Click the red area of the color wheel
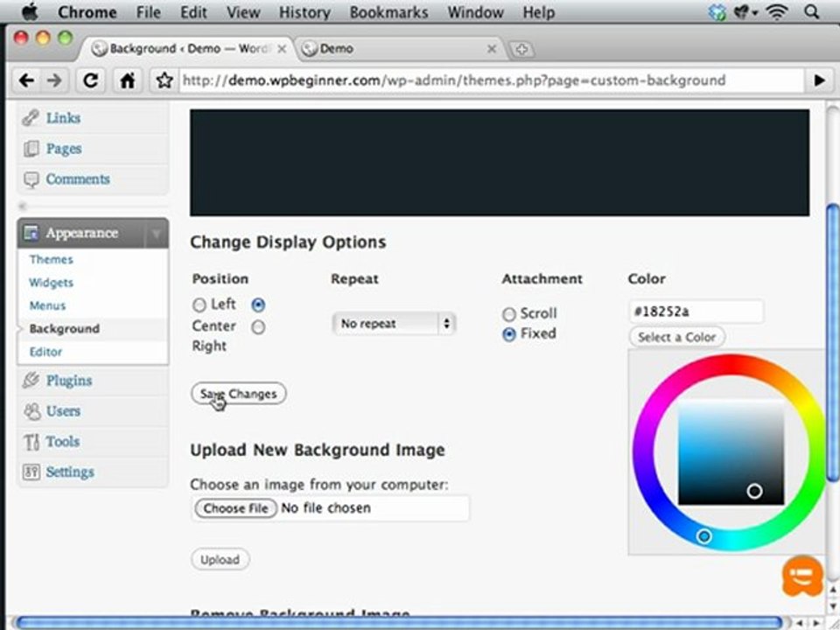Image resolution: width=840 pixels, height=630 pixels. (x=731, y=365)
